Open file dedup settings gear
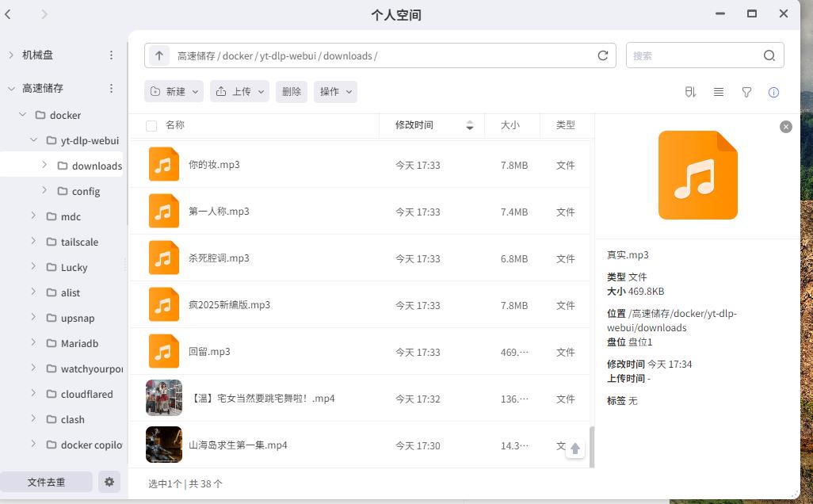 click(109, 482)
